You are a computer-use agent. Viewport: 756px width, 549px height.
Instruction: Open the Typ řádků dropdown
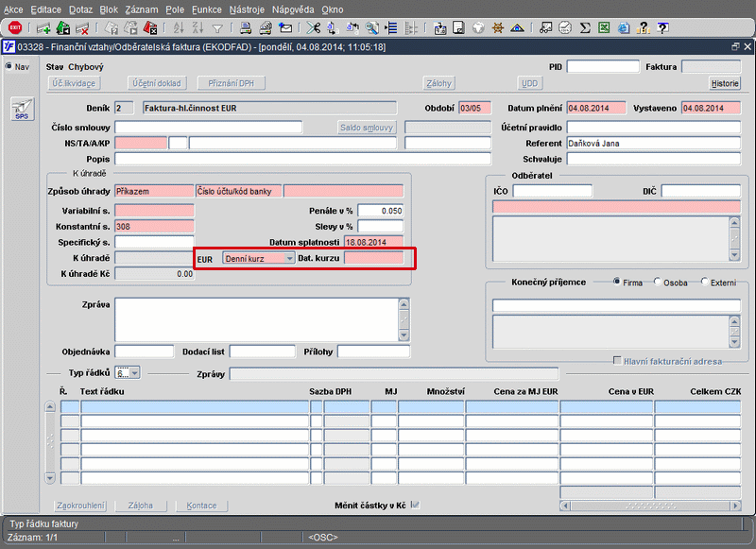[x=133, y=373]
